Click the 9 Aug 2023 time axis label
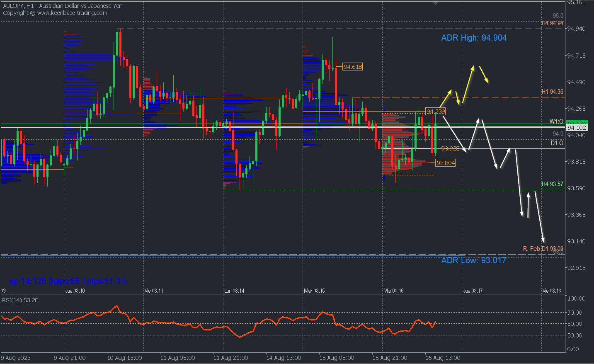This screenshot has height=364, width=594. 16,358
